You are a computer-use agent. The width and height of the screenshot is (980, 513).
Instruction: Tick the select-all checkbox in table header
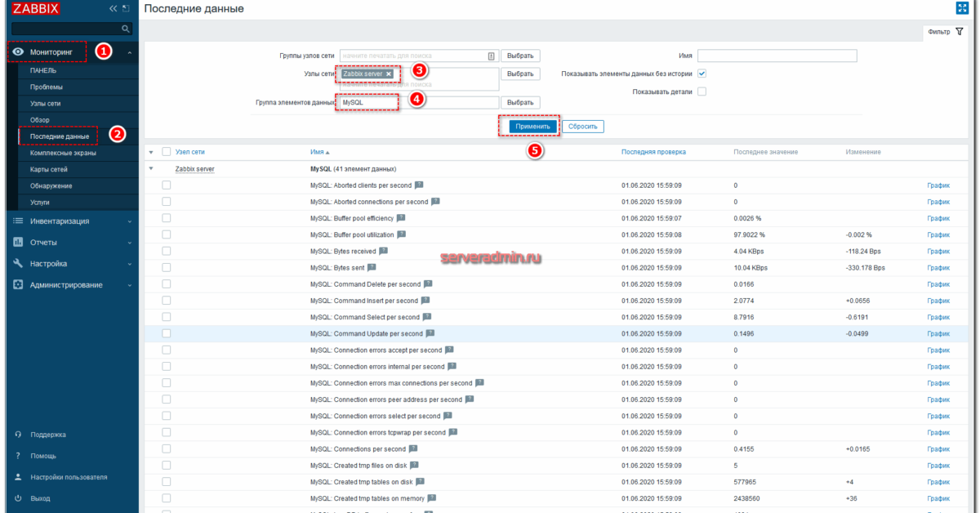pos(168,151)
